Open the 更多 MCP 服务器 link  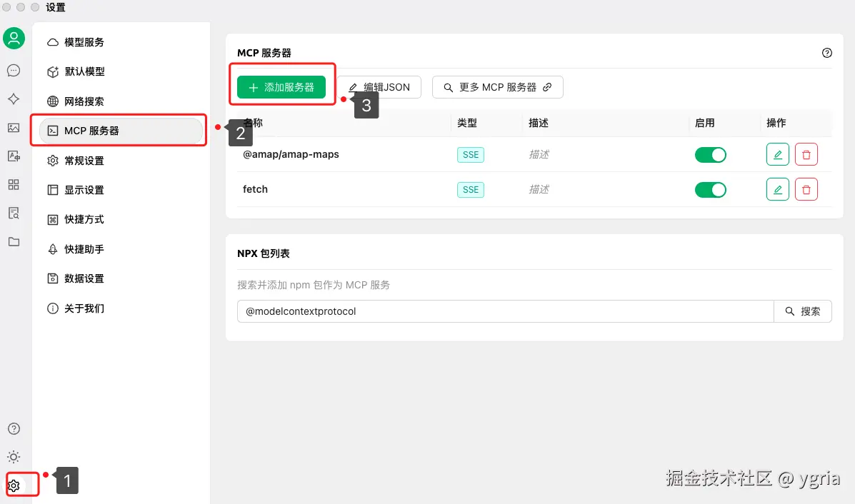click(498, 87)
